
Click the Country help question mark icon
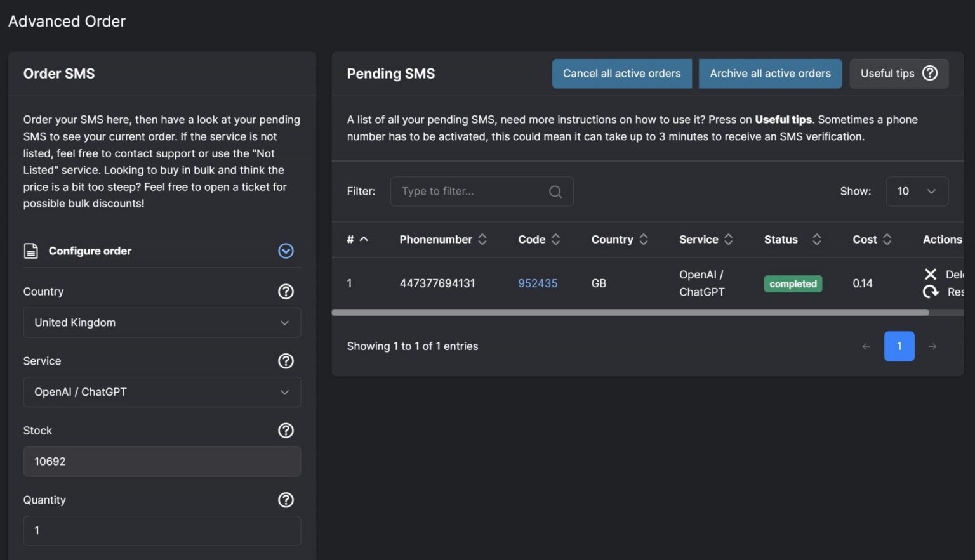[286, 292]
